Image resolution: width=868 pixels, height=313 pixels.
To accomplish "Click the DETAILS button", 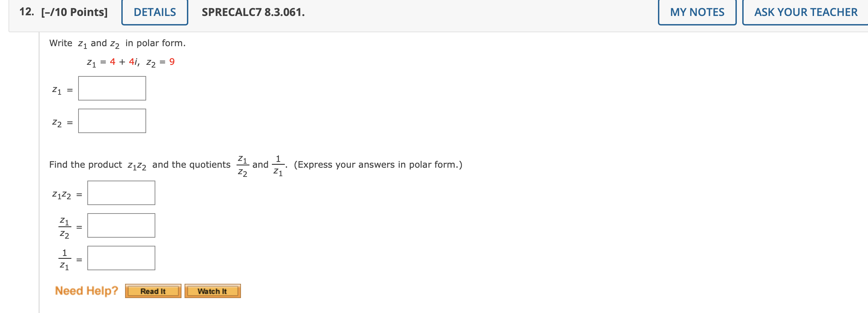I will pos(154,12).
